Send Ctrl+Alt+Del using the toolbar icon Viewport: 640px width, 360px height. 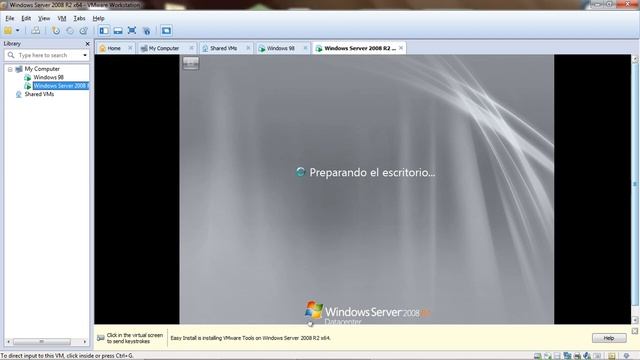(36, 30)
